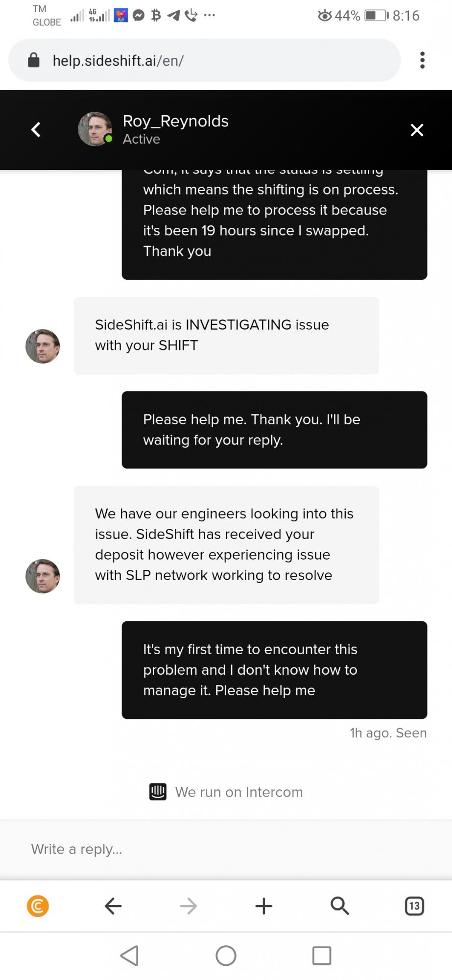This screenshot has height=980, width=452.
Task: Go back using the chat header chevron
Action: (36, 130)
